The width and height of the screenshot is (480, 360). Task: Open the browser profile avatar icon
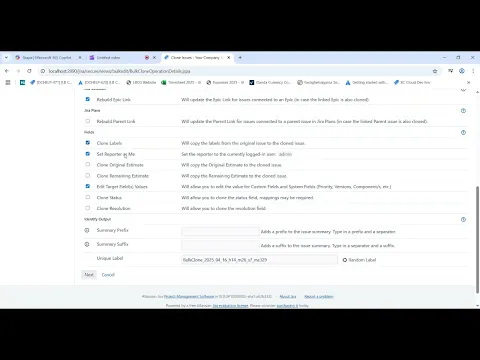(x=462, y=71)
